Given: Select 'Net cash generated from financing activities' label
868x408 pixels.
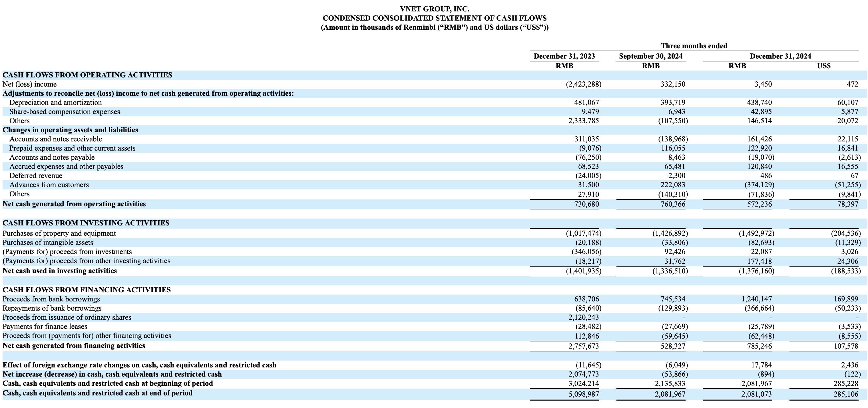Looking at the screenshot, I should [74, 346].
